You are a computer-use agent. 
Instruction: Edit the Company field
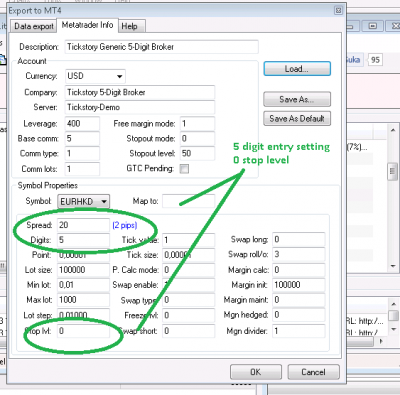pos(140,92)
